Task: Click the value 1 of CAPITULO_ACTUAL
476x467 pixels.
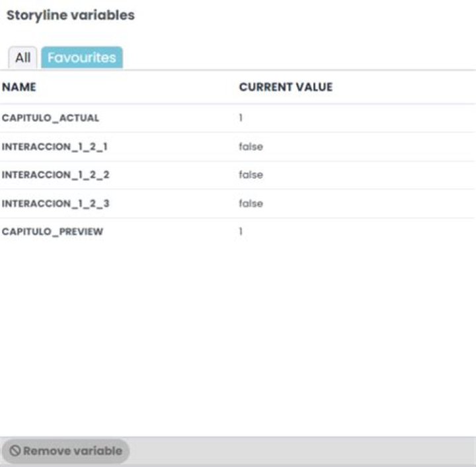Action: 241,118
